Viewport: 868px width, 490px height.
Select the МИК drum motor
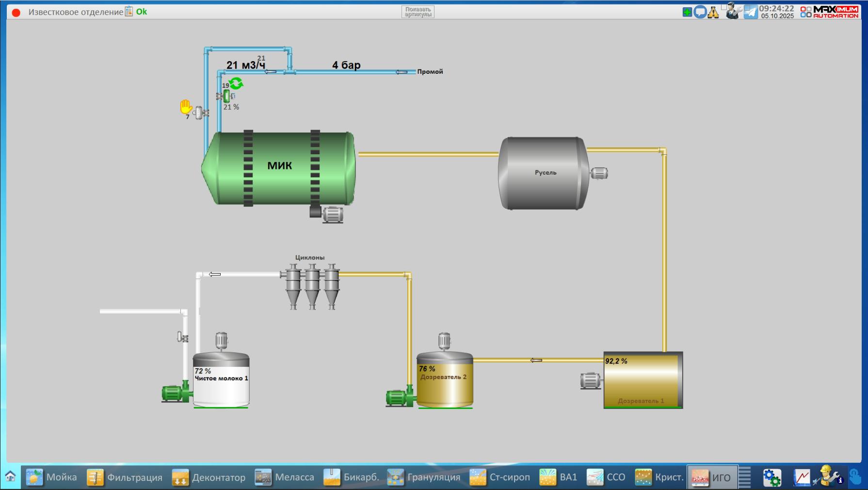pos(332,214)
